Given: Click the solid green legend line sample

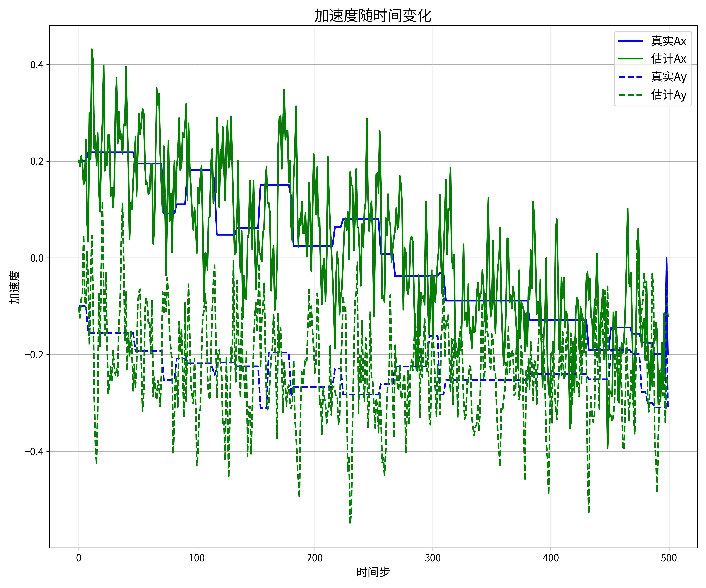Looking at the screenshot, I should (x=630, y=59).
